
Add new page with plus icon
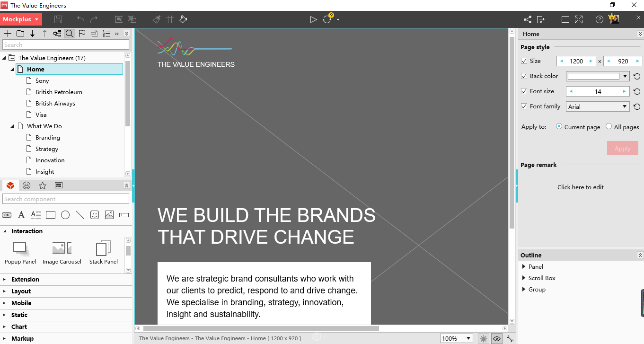(8, 33)
